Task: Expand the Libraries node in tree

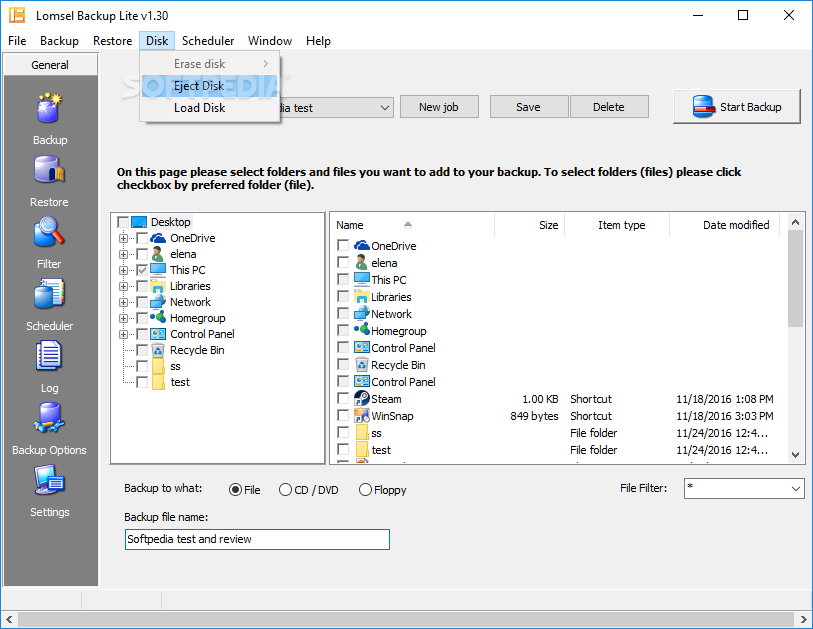Action: click(x=123, y=286)
